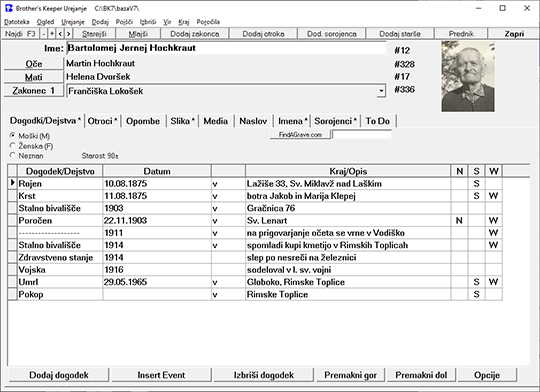Click the Najdi F3 toolbar button

20,34
